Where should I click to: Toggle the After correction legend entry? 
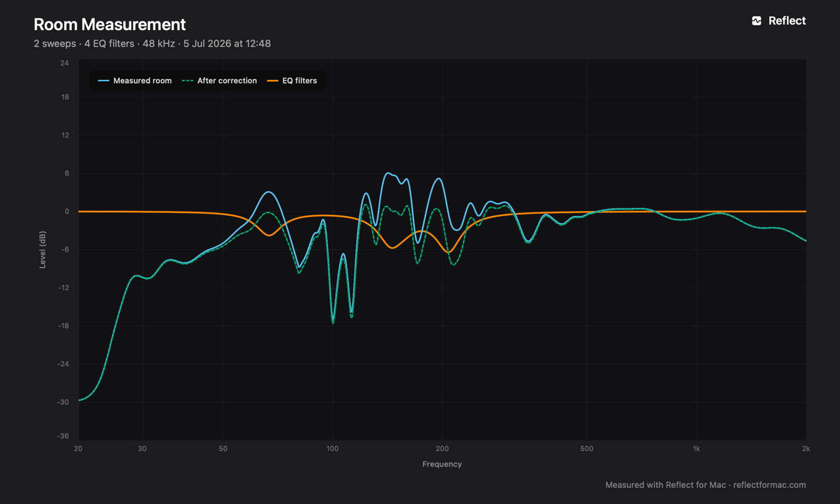(219, 81)
